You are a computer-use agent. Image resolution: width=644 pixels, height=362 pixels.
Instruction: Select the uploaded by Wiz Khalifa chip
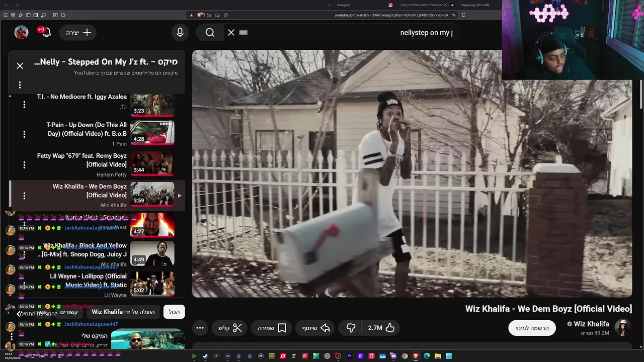click(123, 312)
